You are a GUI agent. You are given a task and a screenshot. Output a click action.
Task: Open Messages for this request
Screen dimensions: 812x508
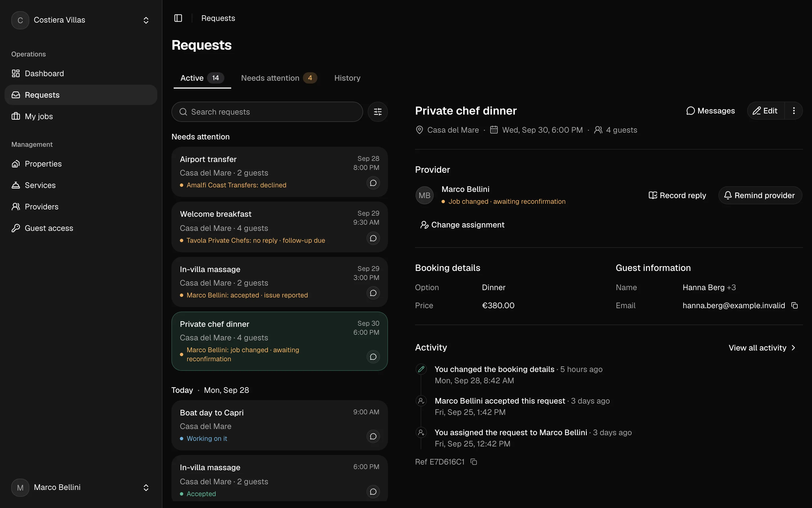click(710, 111)
